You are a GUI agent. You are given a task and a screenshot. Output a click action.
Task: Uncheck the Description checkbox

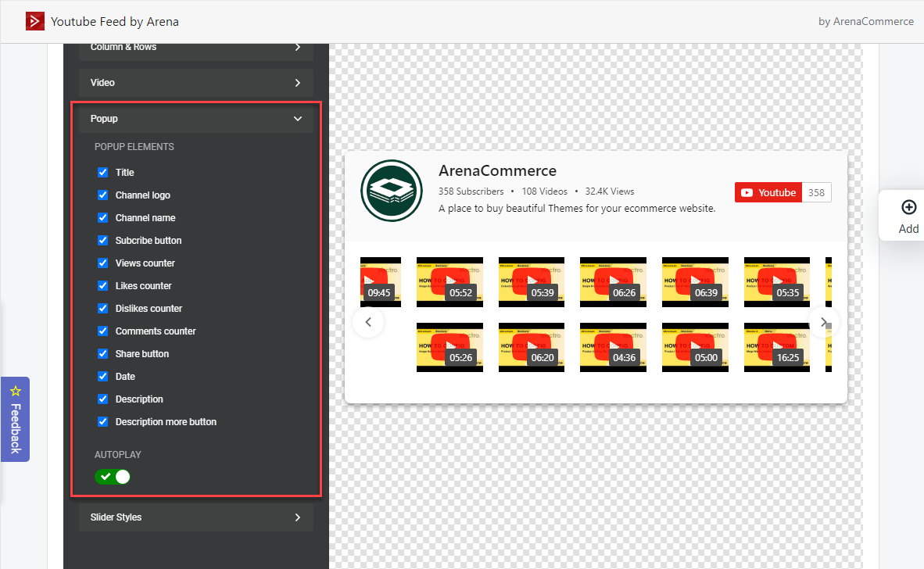[x=102, y=399]
